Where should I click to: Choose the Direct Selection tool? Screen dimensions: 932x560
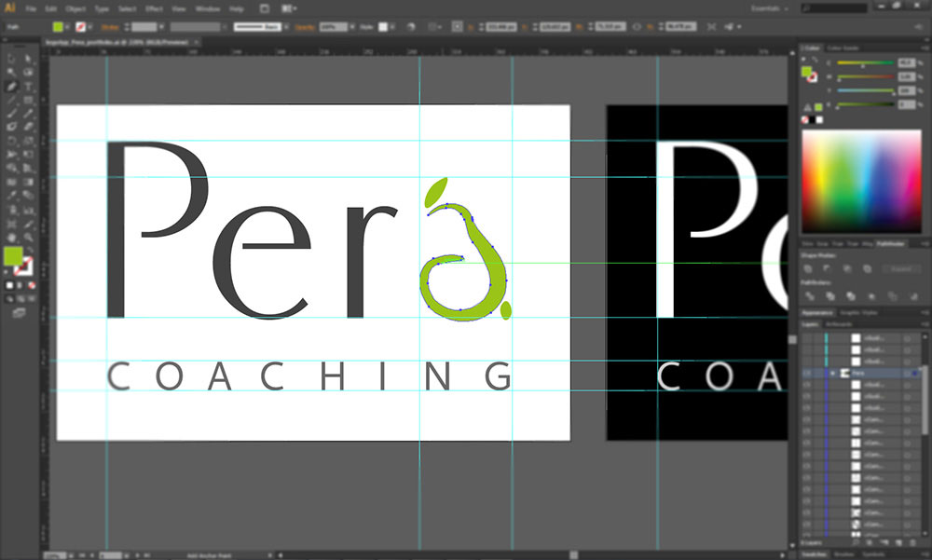(x=29, y=59)
